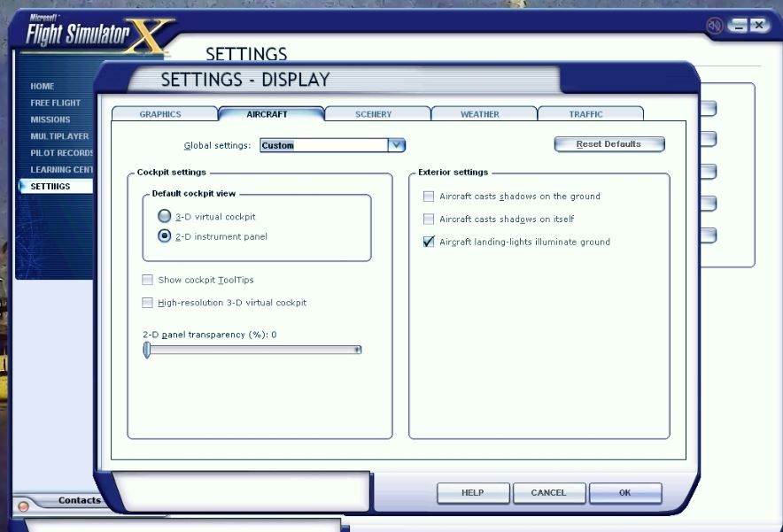Open the Contacts panel tab
Image resolution: width=783 pixels, height=532 pixels.
[x=79, y=500]
